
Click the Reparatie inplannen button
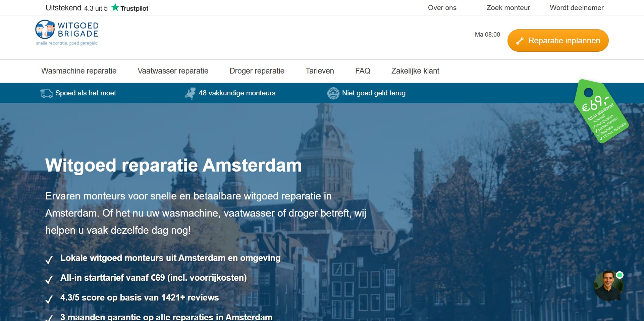558,40
